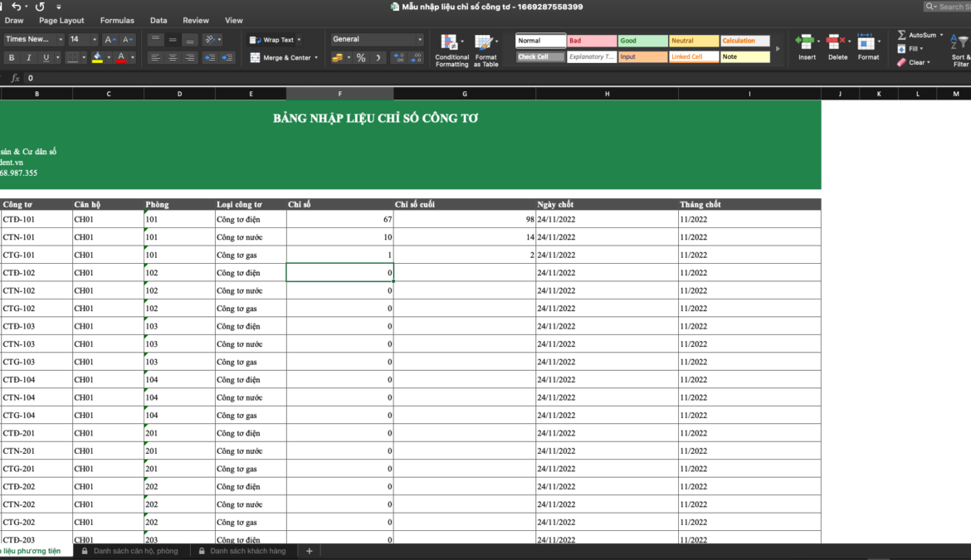The height and width of the screenshot is (560, 971).
Task: Click the Insert cells icon
Action: [x=806, y=46]
